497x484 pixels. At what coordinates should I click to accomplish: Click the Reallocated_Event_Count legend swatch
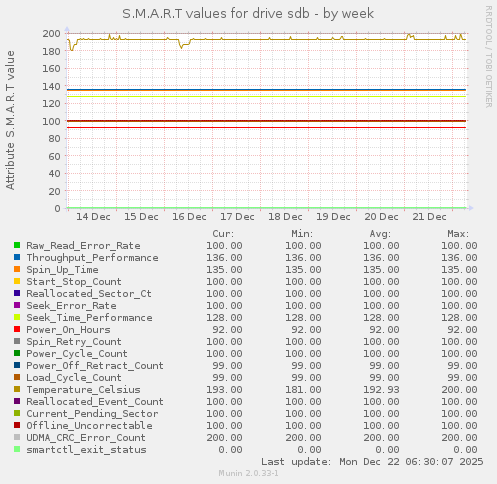point(17,401)
